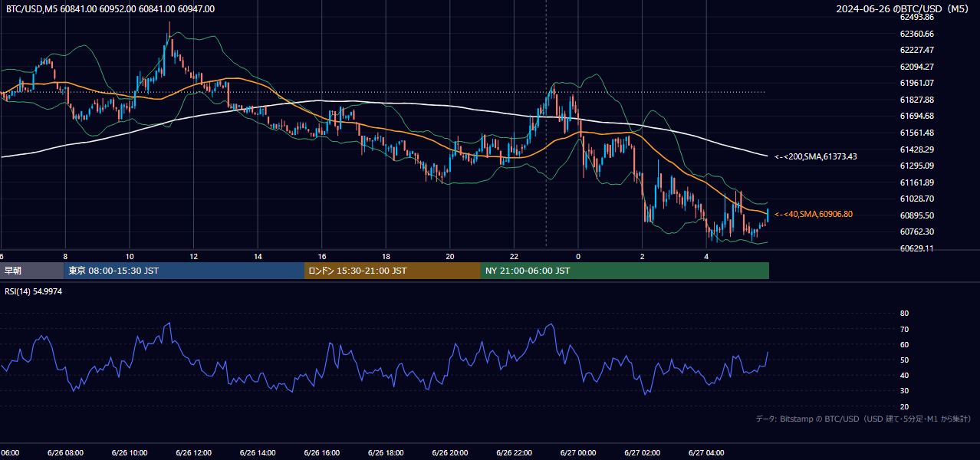Click price axis value 62493.86
The width and height of the screenshot is (980, 460).
[916, 17]
